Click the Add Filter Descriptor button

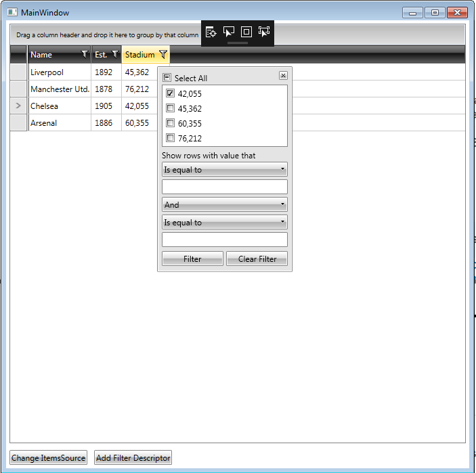[133, 457]
